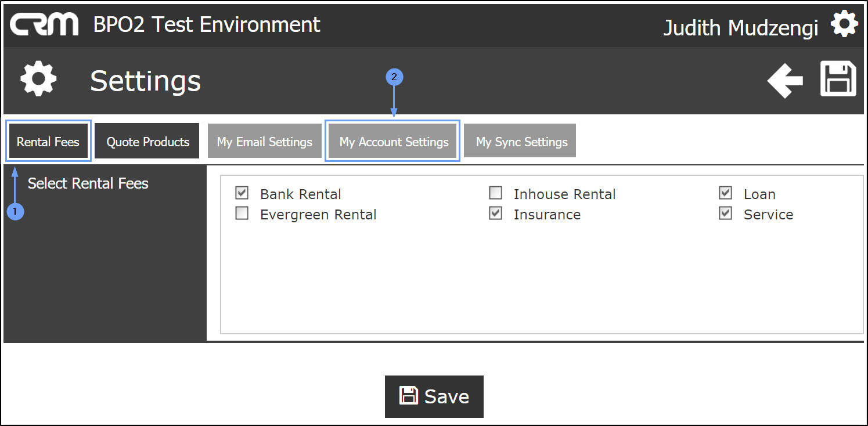Select the Select Rental Fees sidebar item
The image size is (868, 426).
88,183
